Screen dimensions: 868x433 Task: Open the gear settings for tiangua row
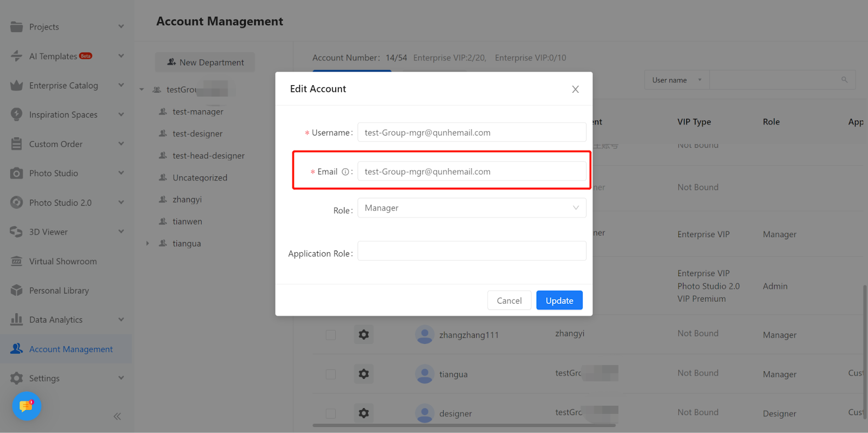[363, 374]
